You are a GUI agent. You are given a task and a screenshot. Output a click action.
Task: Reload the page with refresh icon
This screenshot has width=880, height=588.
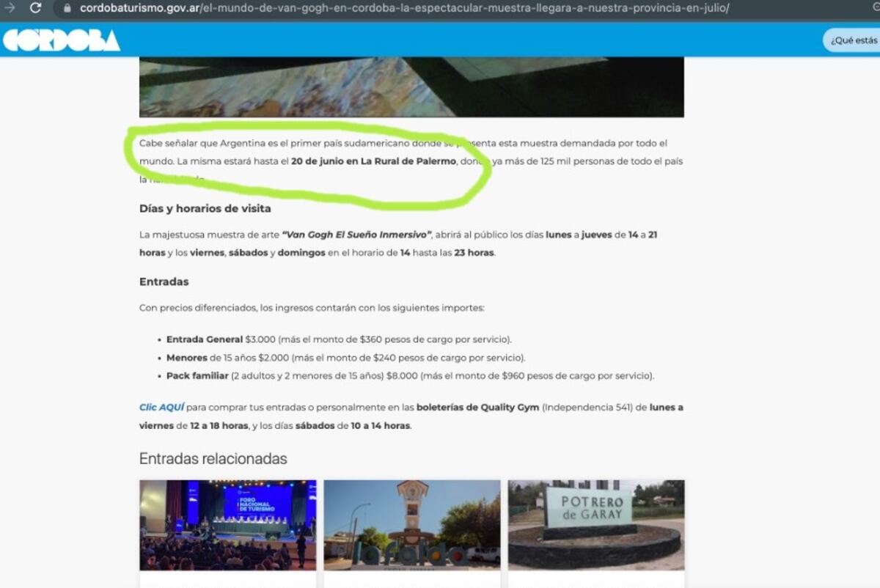(35, 8)
